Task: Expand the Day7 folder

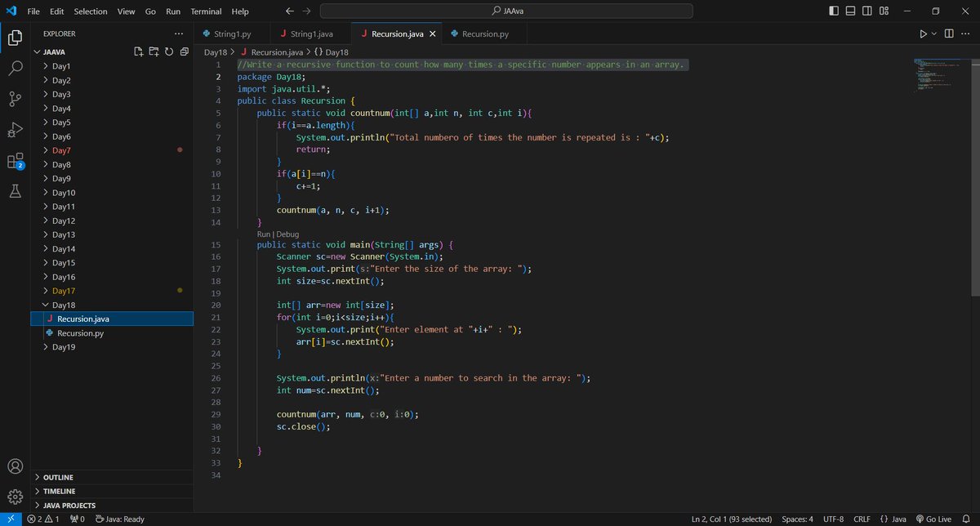Action: [112, 150]
